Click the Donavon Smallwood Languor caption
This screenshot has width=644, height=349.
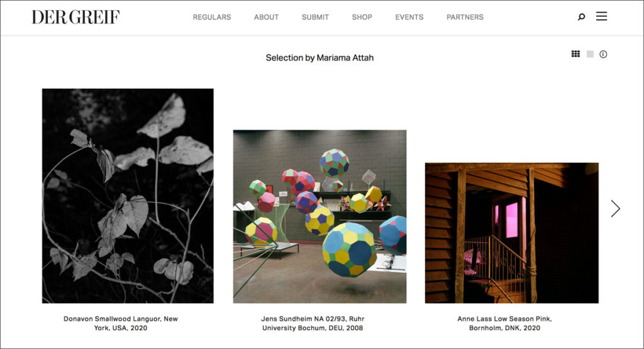121,323
